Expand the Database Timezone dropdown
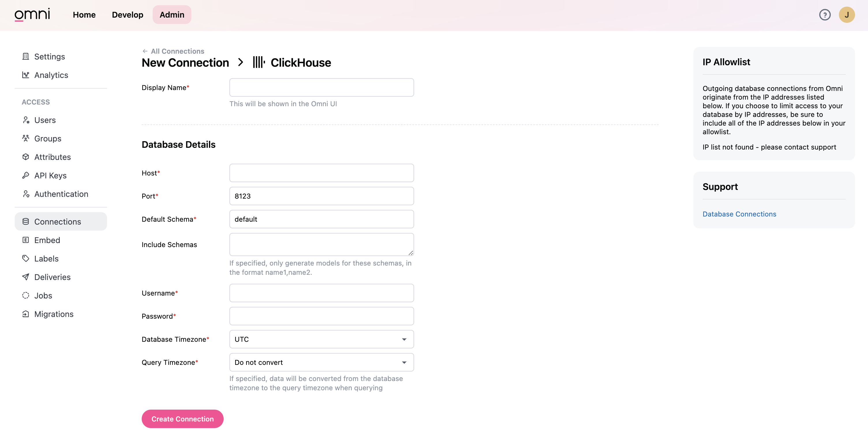The height and width of the screenshot is (448, 868). pyautogui.click(x=321, y=339)
